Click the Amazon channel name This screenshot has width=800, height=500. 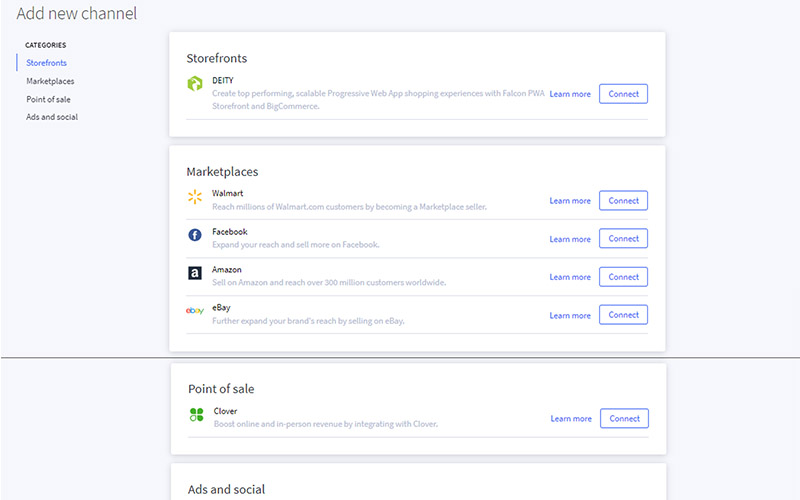pyautogui.click(x=227, y=270)
